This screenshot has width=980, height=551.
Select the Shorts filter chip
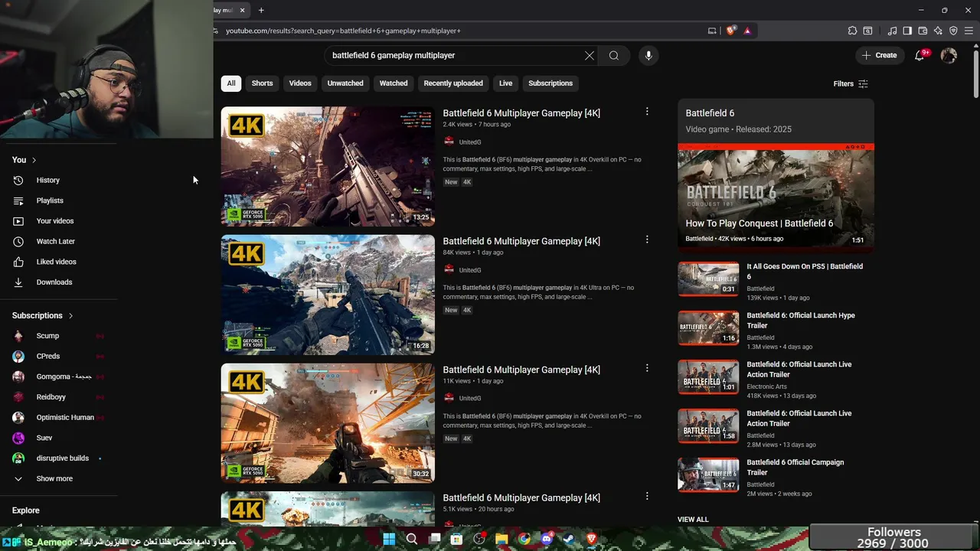(x=263, y=83)
